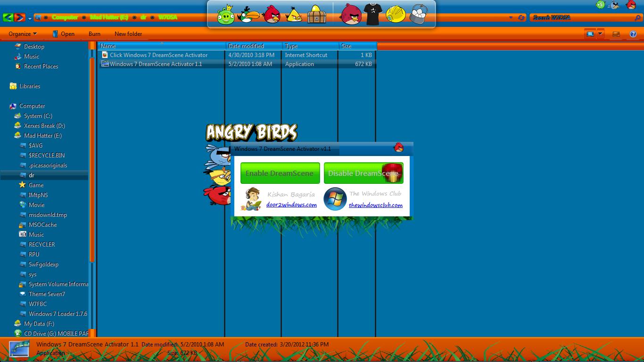Click the bucket of eggs dock icon
644x362 pixels.
pos(418,15)
